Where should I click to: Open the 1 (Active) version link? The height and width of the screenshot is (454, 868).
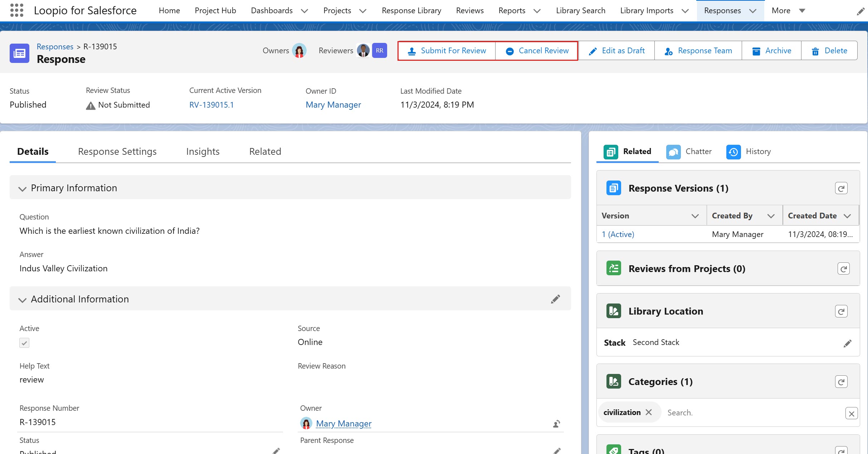pos(618,234)
